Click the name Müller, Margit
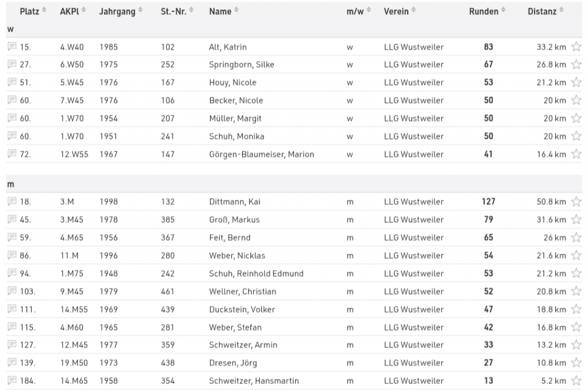 (x=236, y=118)
